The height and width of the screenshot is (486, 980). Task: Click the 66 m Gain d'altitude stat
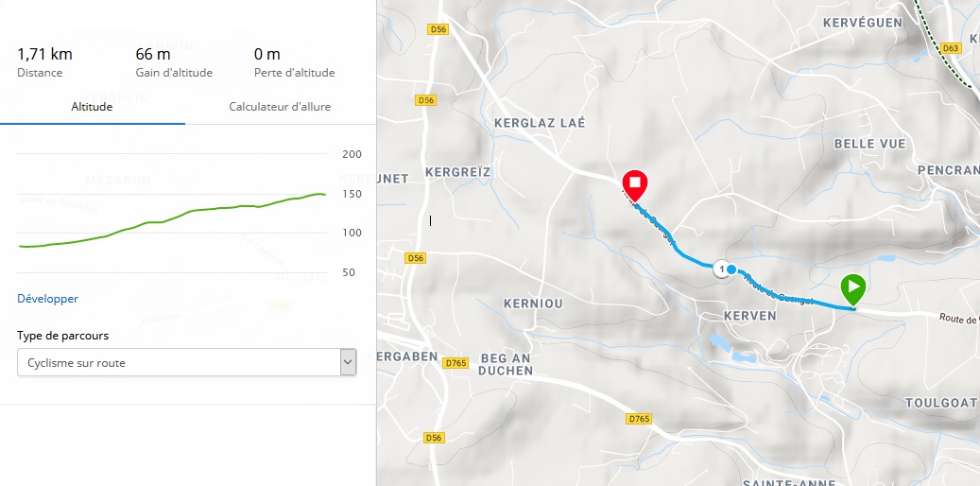(152, 54)
